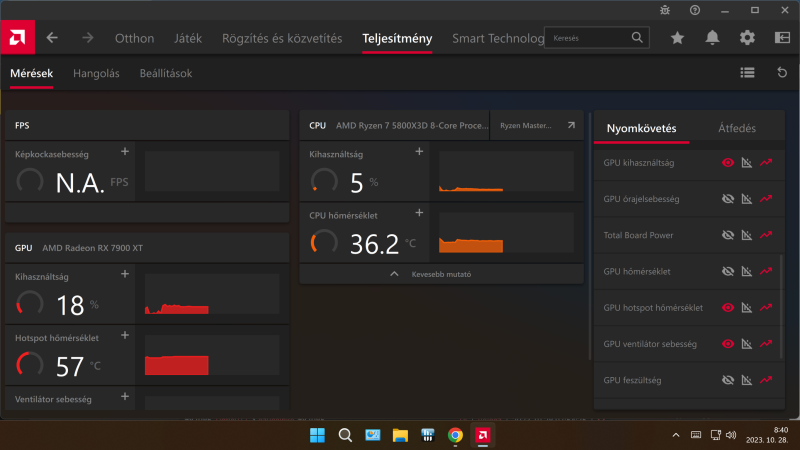Select the Nyomkövetés tab
This screenshot has height=450, width=800.
641,128
